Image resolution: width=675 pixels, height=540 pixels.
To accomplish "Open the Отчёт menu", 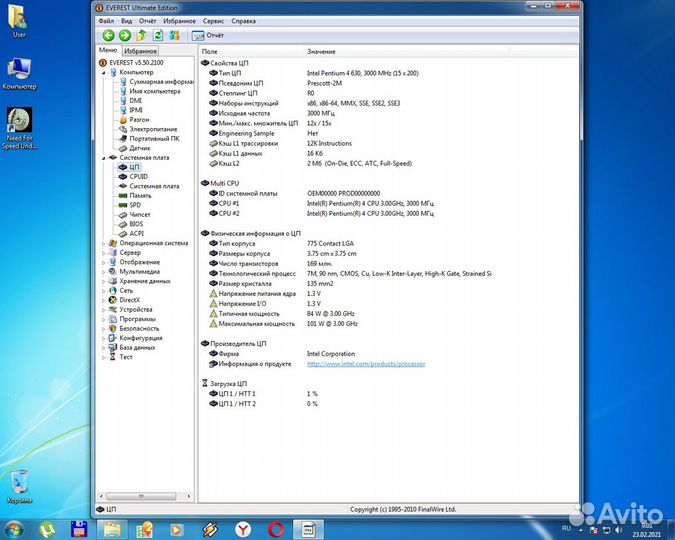I will tap(148, 21).
